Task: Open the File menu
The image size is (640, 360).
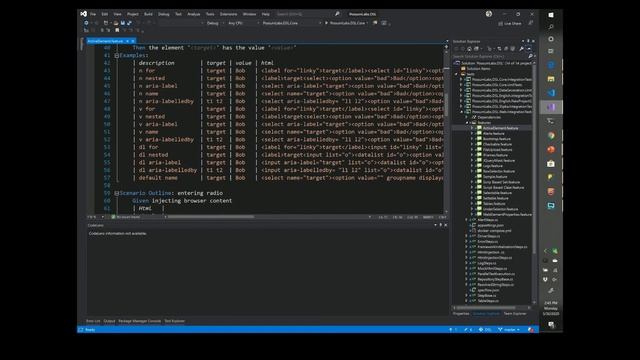Action: coord(93,14)
